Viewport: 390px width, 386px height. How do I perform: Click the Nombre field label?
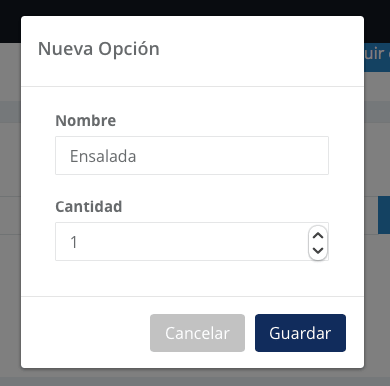click(x=86, y=120)
